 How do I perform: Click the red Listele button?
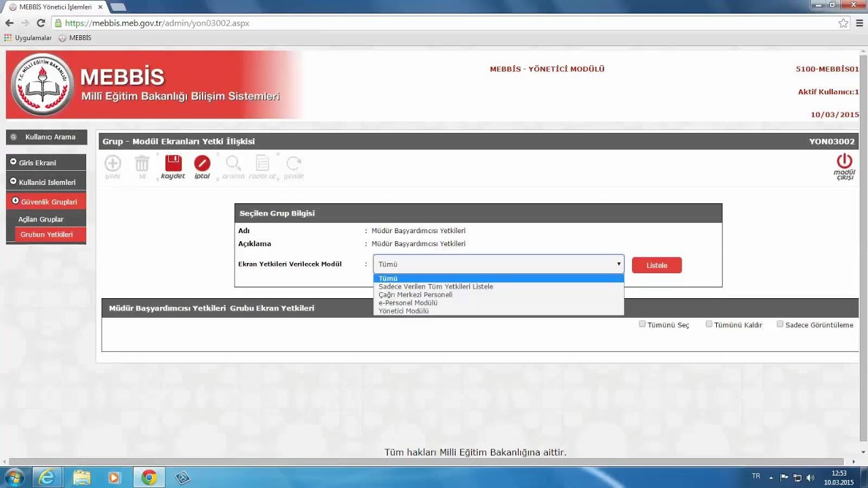pos(656,265)
